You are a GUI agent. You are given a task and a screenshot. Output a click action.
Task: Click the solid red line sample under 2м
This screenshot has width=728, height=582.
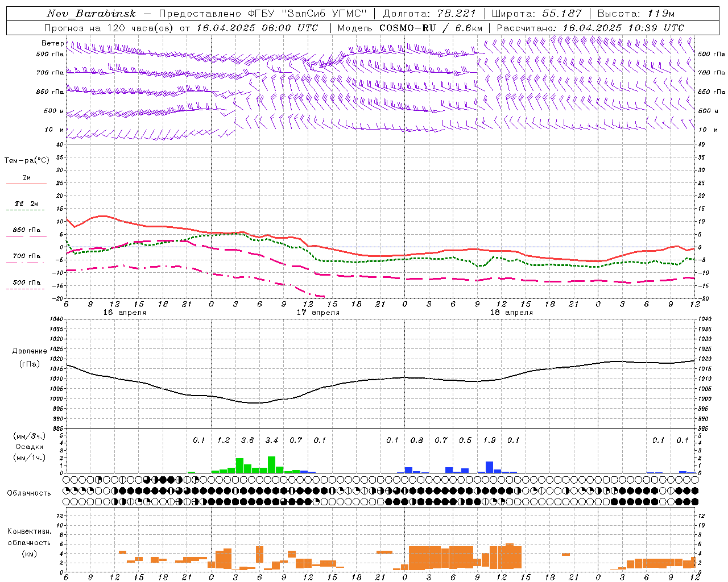click(26, 184)
